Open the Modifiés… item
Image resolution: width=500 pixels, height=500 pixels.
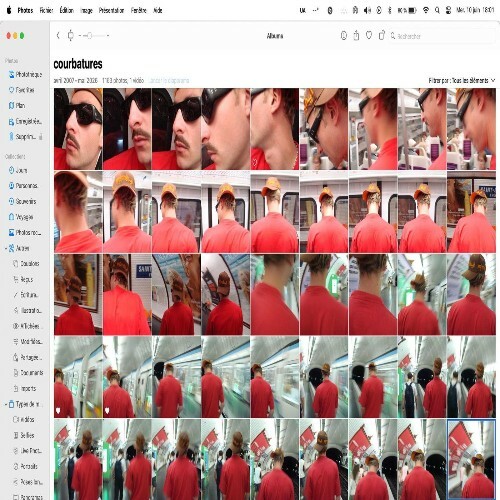28,342
